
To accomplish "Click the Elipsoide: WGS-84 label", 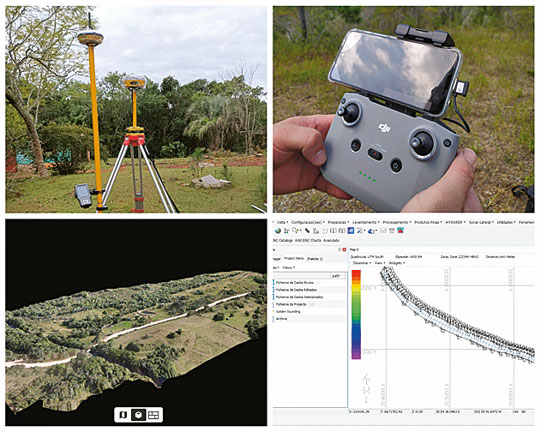I will 408,257.
